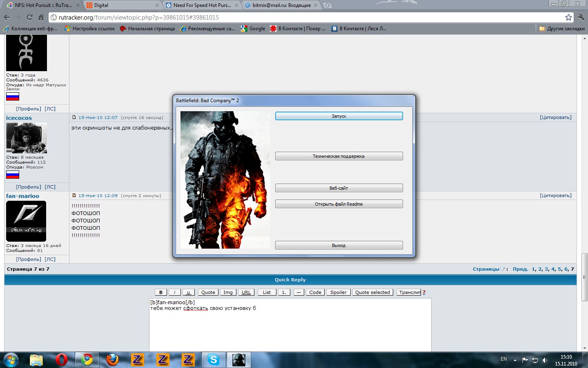Viewport: 588px width, 368px height.
Task: Insert a Spoiler tag in reply
Action: point(339,292)
